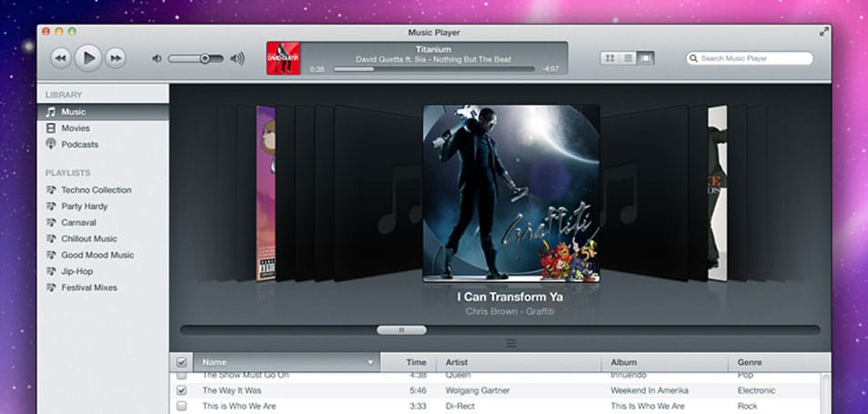
Task: Adjust the volume slider knob
Action: (x=205, y=58)
